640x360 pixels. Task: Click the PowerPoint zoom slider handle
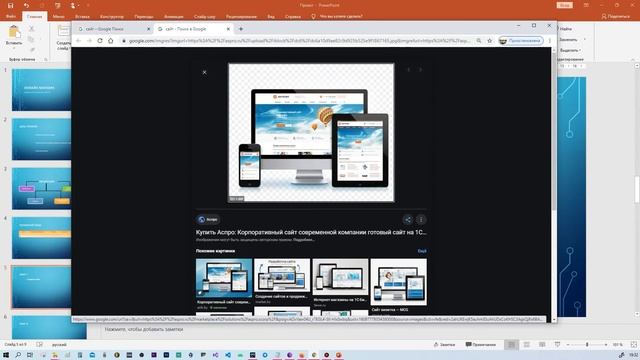coord(587,345)
